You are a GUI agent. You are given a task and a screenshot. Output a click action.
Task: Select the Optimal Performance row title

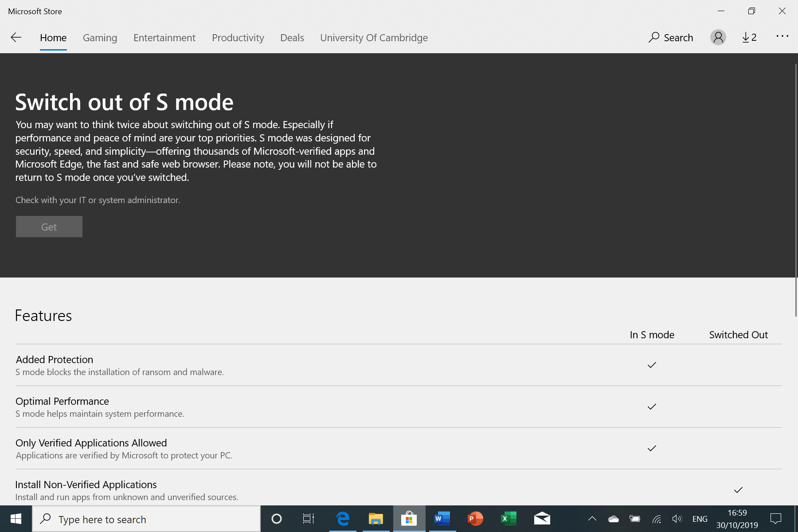(x=62, y=401)
